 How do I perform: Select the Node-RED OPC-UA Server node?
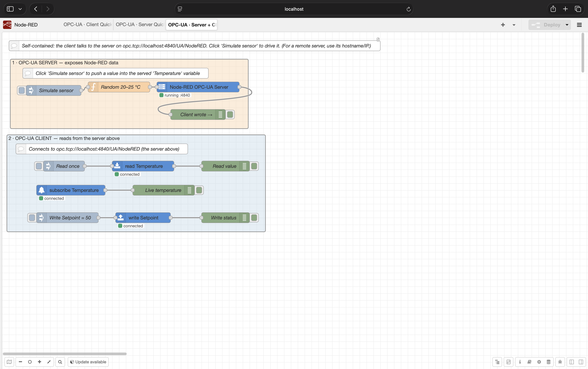198,87
